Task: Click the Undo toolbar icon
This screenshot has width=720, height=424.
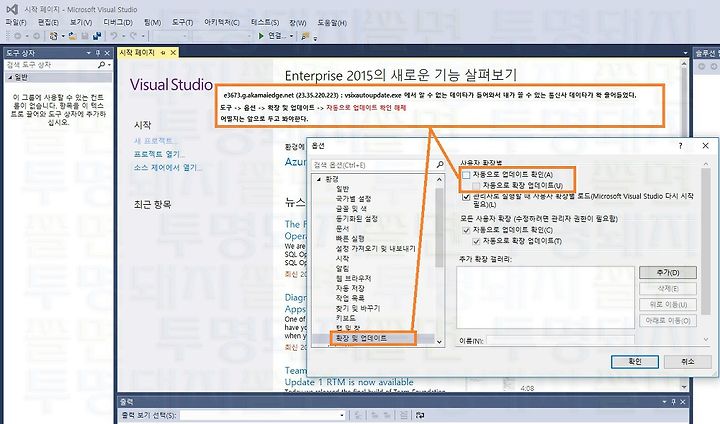Action: (114, 36)
